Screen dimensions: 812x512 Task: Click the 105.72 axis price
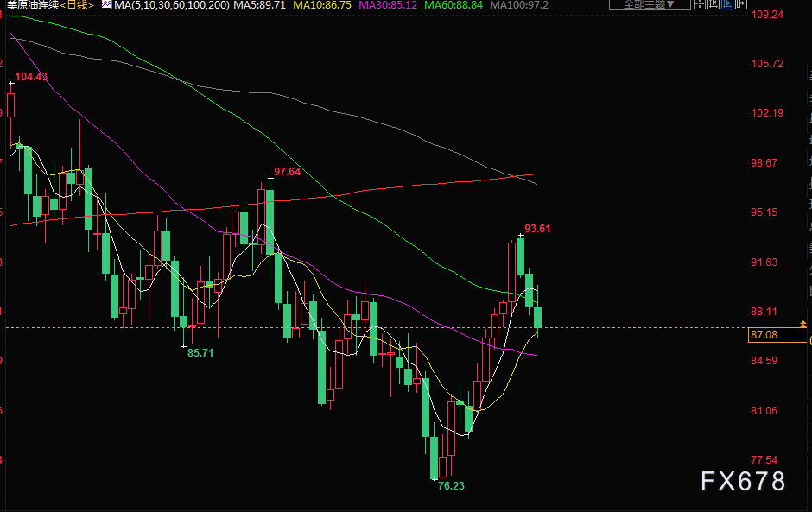pos(767,64)
